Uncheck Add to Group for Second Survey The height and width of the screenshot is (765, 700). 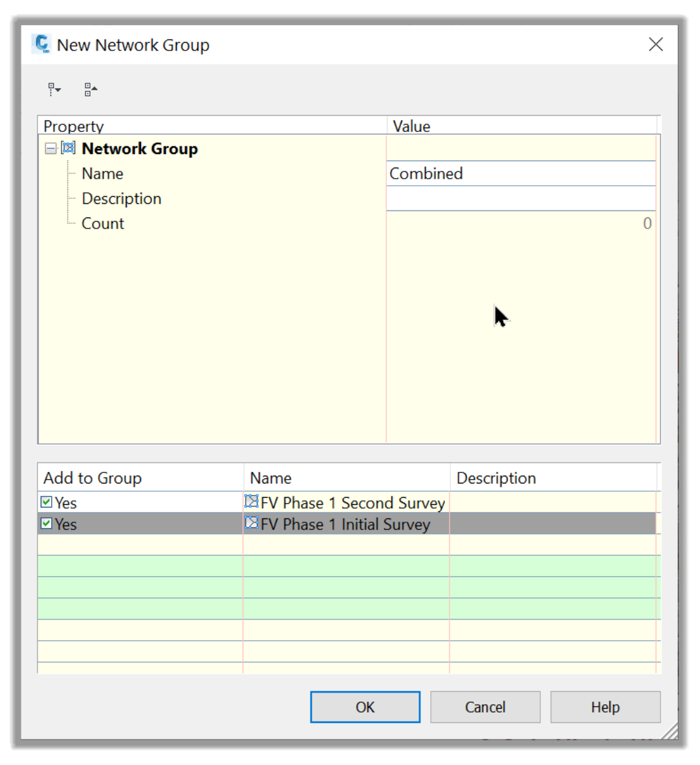pyautogui.click(x=47, y=502)
